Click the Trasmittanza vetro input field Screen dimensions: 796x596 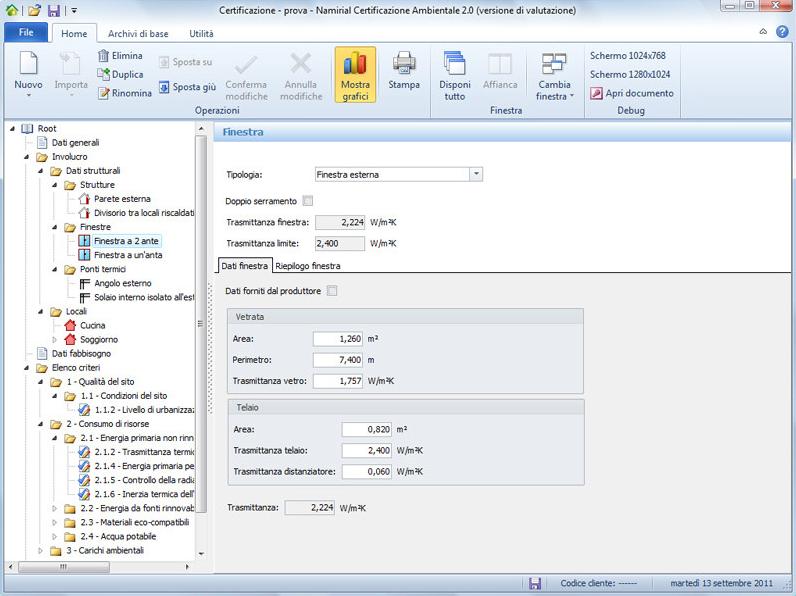(x=337, y=381)
